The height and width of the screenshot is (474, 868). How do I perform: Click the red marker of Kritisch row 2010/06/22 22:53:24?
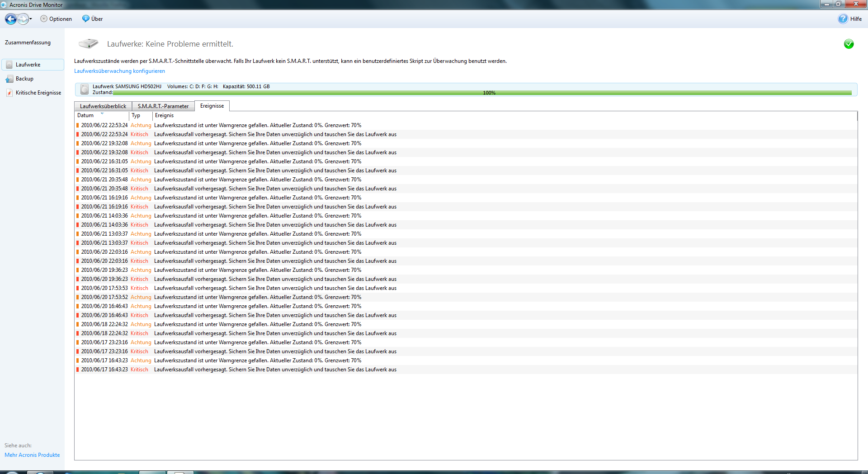coord(77,134)
